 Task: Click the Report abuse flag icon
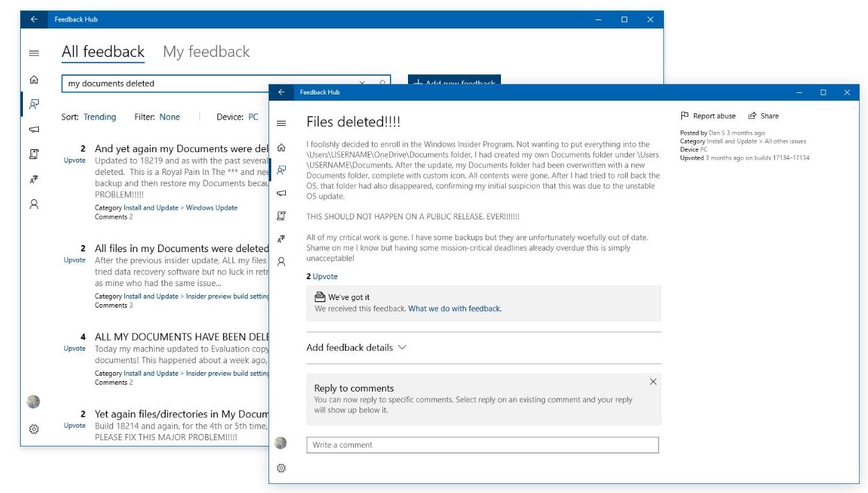[x=684, y=116]
